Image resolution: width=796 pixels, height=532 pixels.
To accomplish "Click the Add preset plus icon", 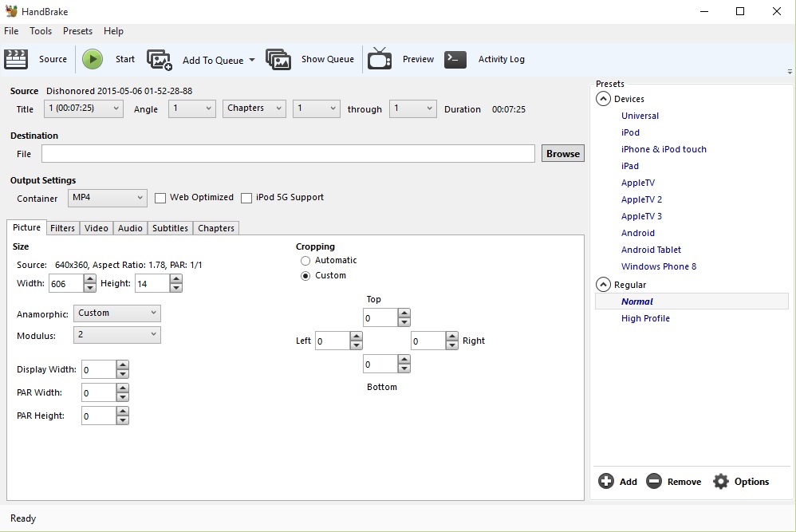I will click(x=605, y=481).
